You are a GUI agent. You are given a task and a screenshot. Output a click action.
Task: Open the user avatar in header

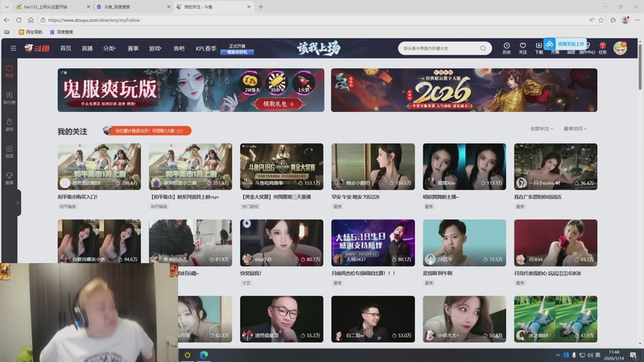pyautogui.click(x=620, y=48)
